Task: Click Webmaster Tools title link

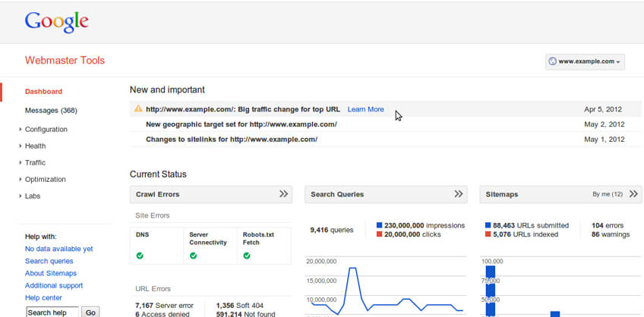Action: pos(65,60)
